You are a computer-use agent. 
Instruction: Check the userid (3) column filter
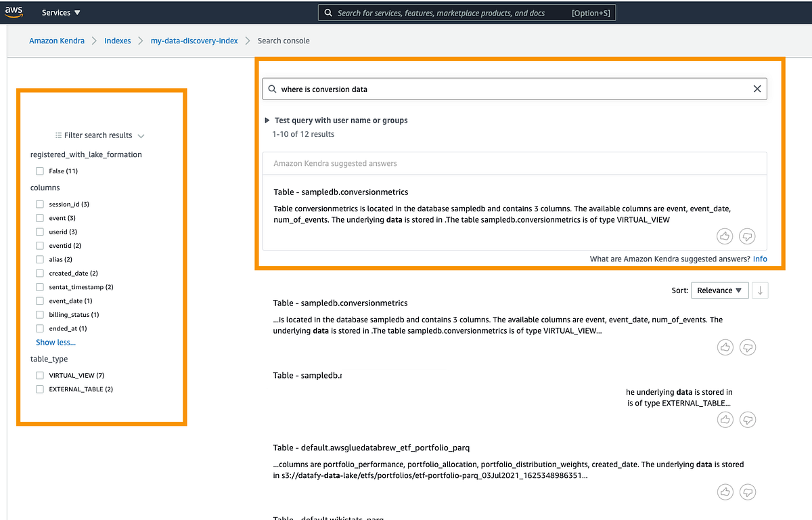(40, 232)
